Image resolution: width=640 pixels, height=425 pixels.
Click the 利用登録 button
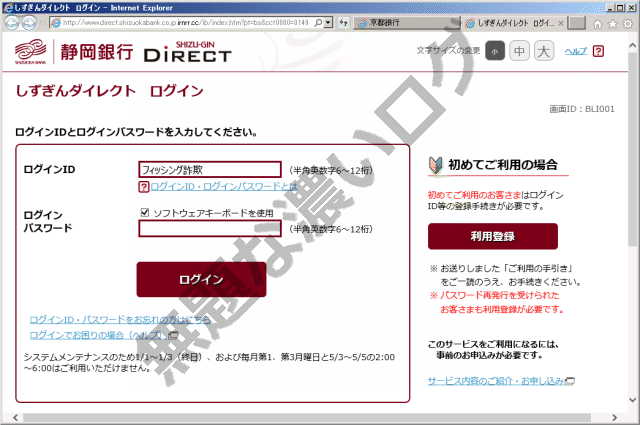click(493, 236)
